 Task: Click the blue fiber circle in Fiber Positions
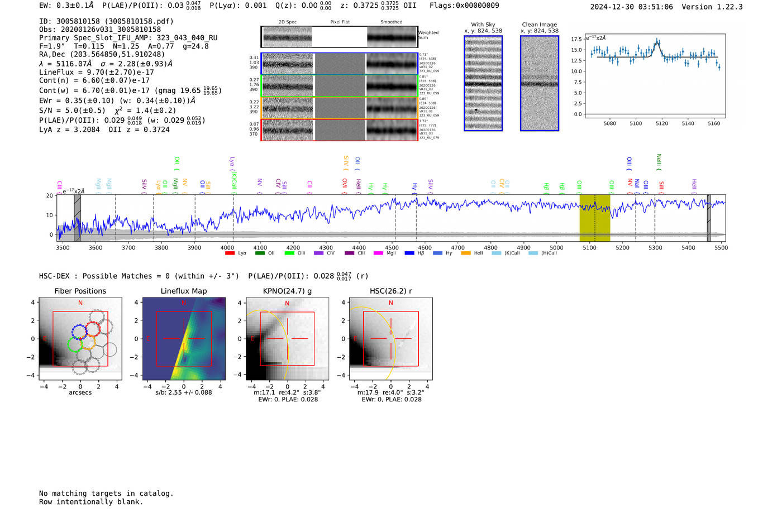pos(80,331)
